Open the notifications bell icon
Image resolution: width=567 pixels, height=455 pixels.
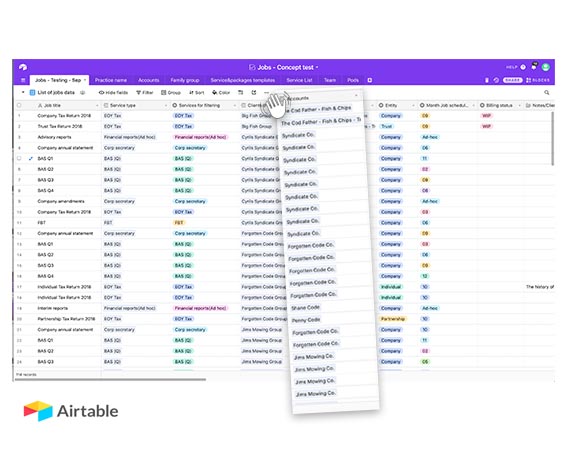coord(534,67)
